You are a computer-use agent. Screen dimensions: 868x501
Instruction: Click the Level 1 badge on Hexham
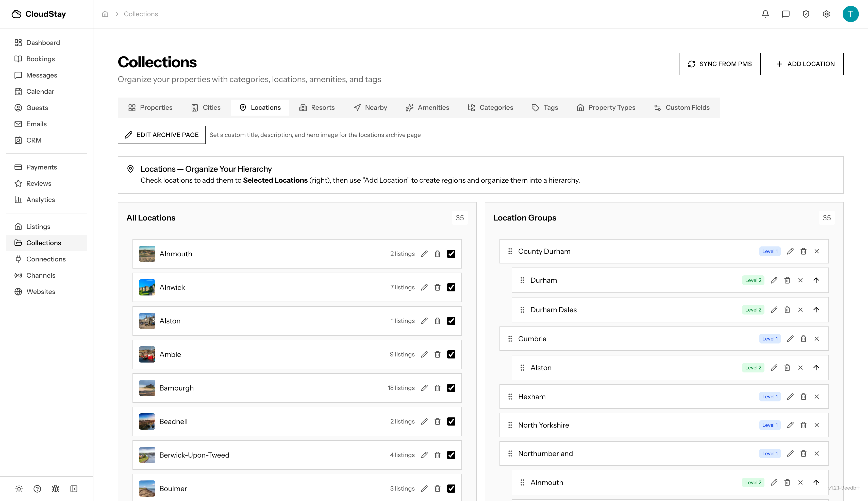770,396
